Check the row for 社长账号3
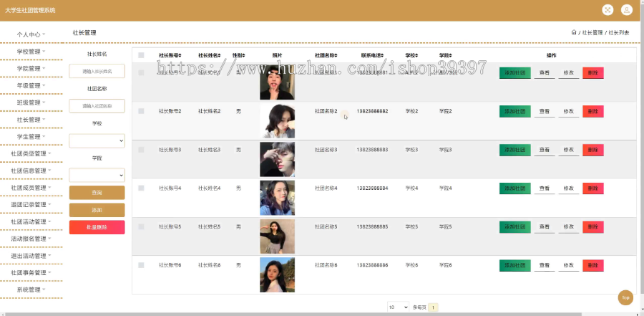This screenshot has height=316, width=644. (x=141, y=150)
